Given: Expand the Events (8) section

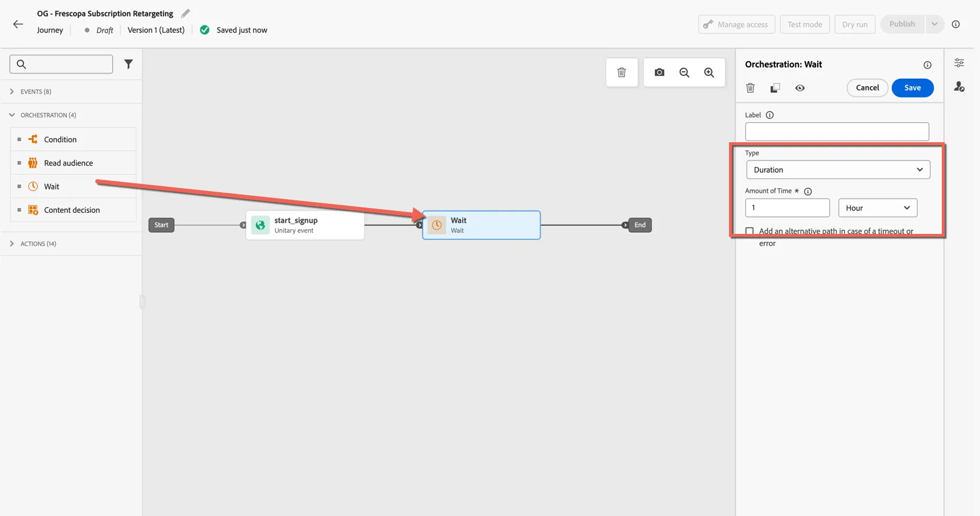Looking at the screenshot, I should [71, 92].
